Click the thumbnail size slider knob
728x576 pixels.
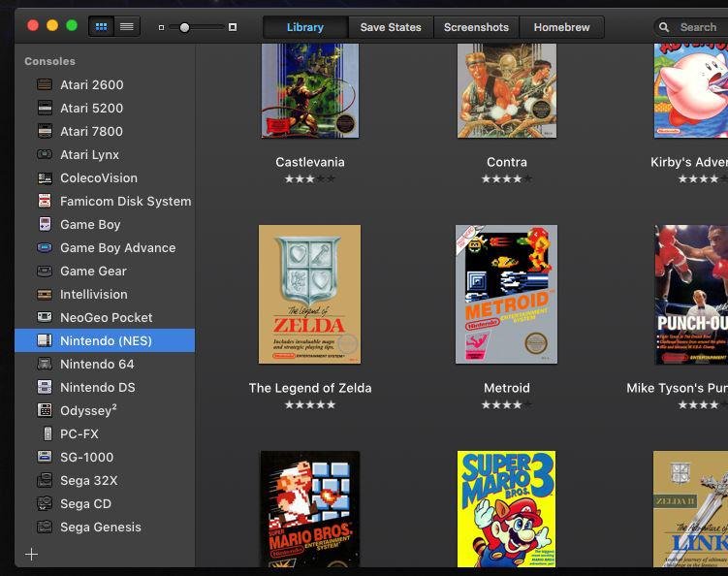(184, 27)
